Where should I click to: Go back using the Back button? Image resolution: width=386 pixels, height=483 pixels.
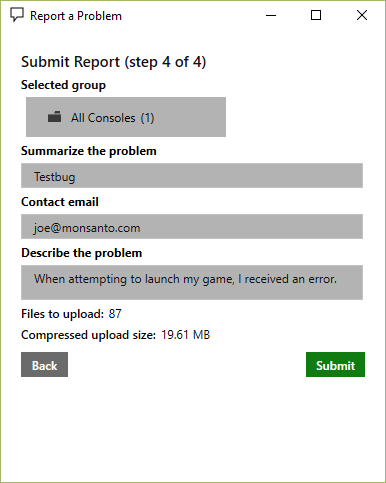pyautogui.click(x=44, y=365)
